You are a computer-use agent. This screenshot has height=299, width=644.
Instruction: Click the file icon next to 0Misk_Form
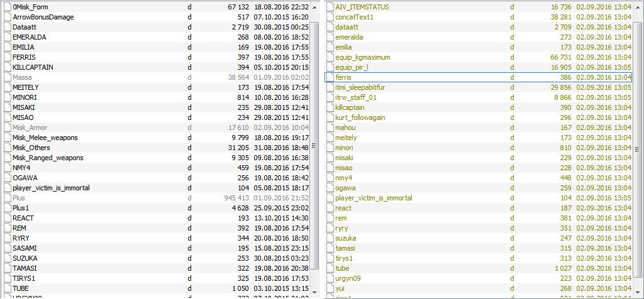(6, 7)
